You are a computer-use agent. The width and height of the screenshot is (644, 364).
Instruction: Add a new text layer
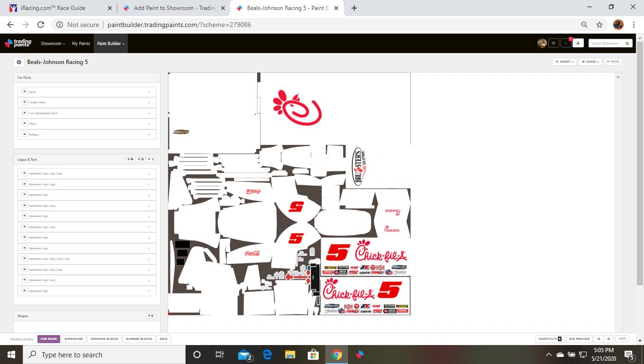click(151, 159)
